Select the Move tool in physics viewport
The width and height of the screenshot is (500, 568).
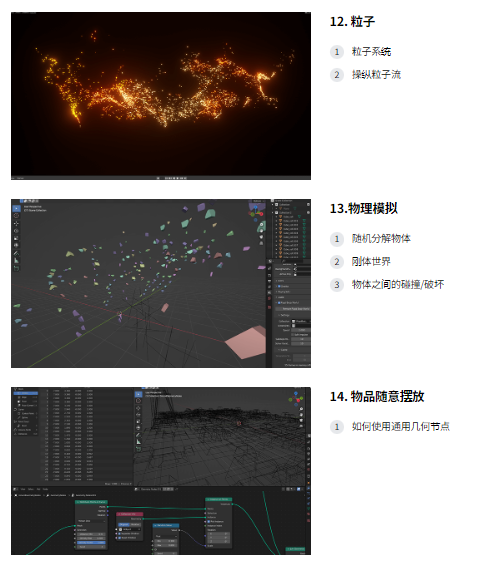point(16,223)
